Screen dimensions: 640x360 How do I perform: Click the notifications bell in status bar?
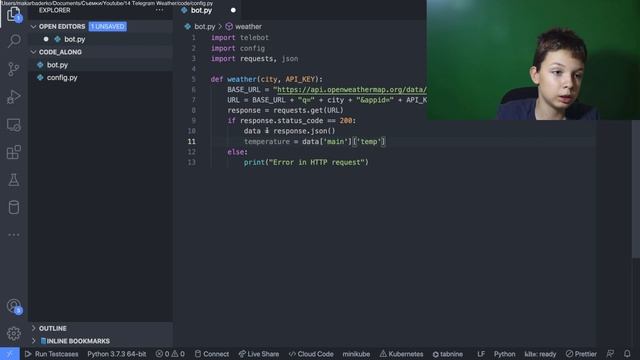point(627,354)
